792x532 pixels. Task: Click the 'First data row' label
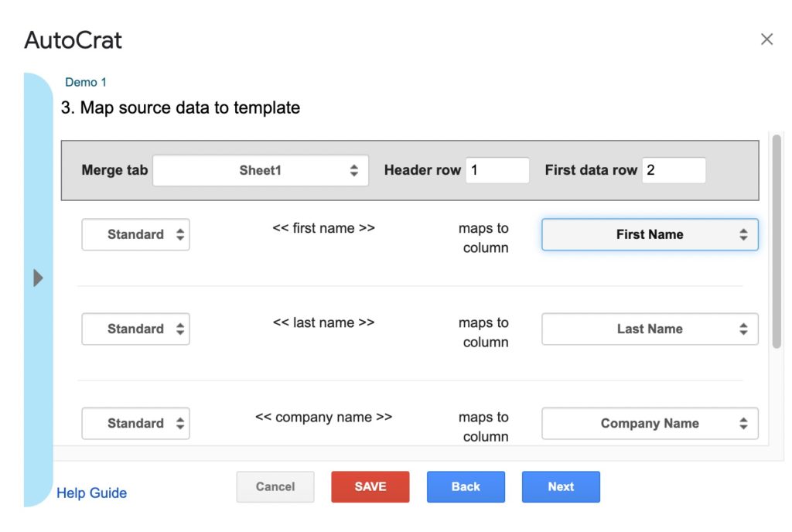pos(591,170)
